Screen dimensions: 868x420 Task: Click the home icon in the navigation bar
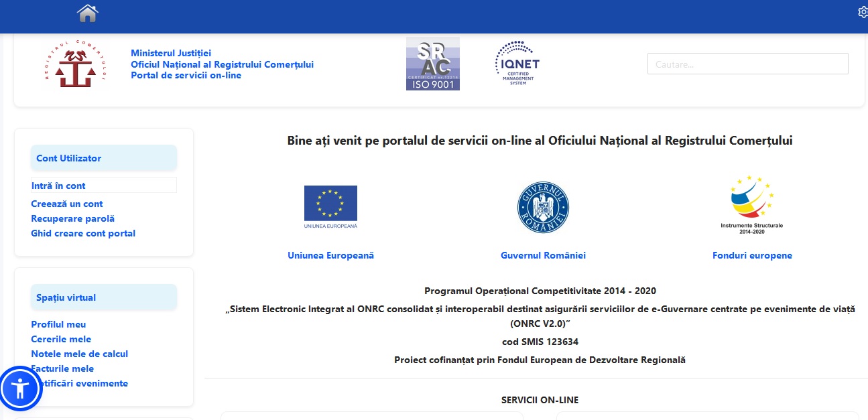tap(87, 13)
